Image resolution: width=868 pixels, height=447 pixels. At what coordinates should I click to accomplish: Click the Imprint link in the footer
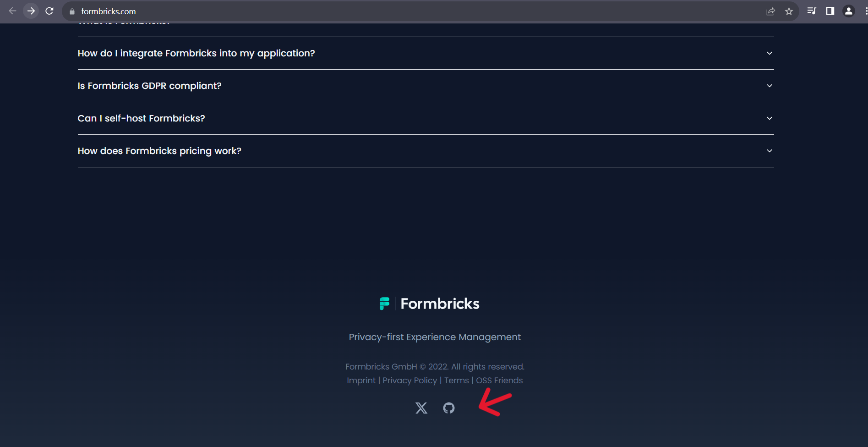tap(361, 380)
